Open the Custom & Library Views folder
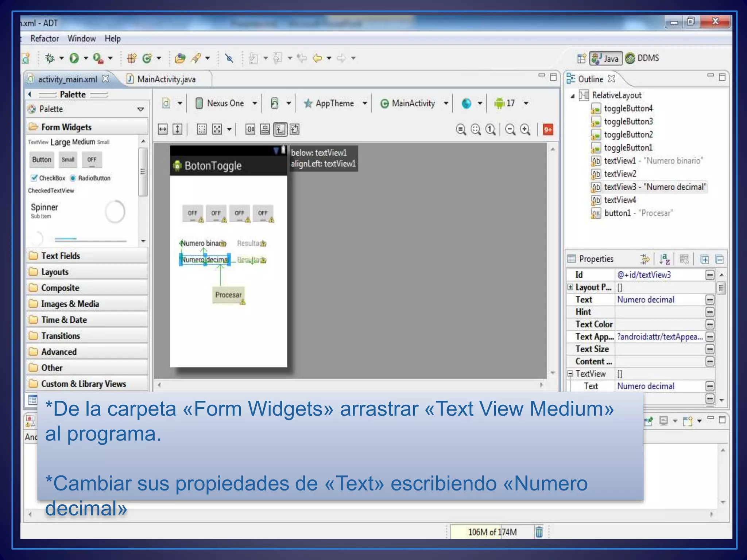Screen dimensions: 747x560 click(87, 384)
